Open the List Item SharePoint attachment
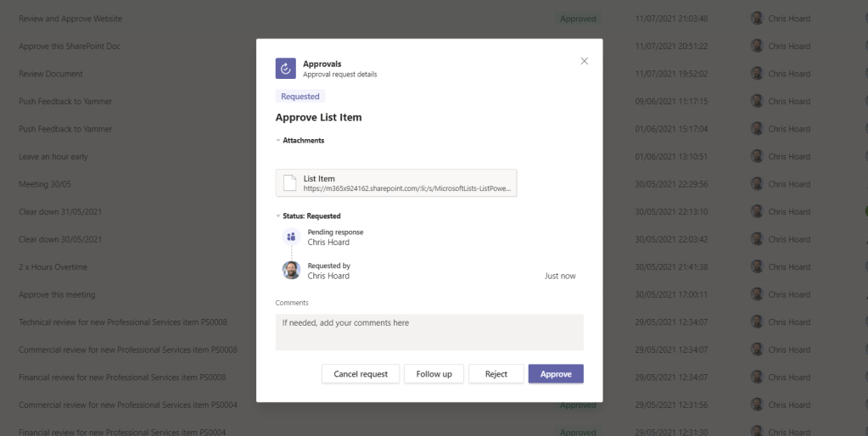This screenshot has height=436, width=868. pos(396,183)
